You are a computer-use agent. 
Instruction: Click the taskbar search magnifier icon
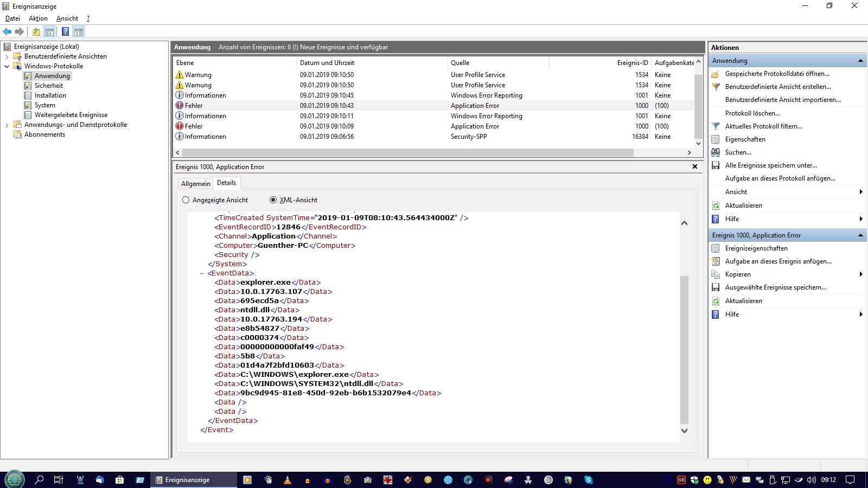pos(39,480)
